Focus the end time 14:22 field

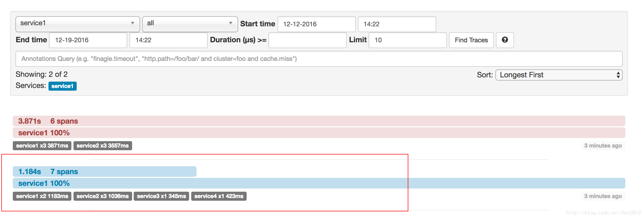168,40
